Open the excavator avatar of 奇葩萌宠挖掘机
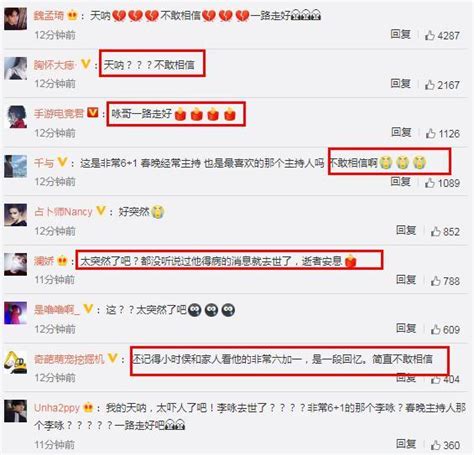Image resolution: width=474 pixels, height=455 pixels. pos(15,362)
